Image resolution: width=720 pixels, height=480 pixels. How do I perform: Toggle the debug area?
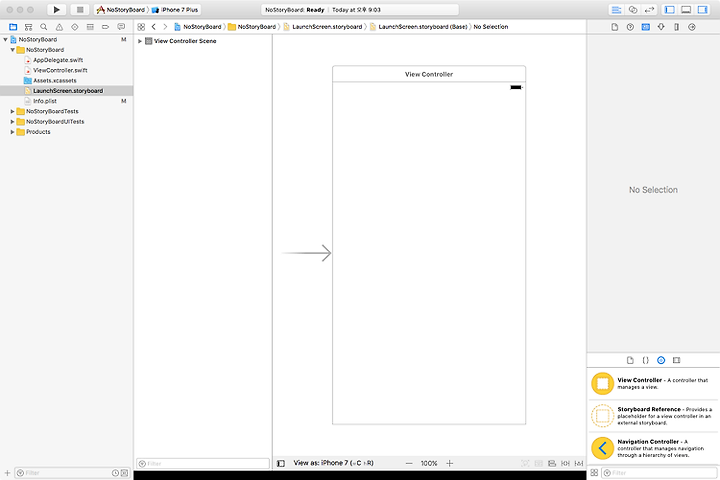686,10
